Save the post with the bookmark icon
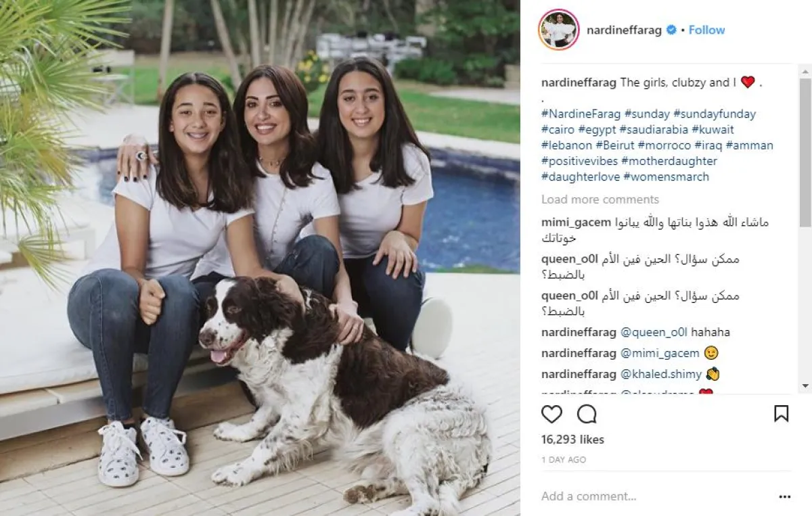 pyautogui.click(x=781, y=414)
